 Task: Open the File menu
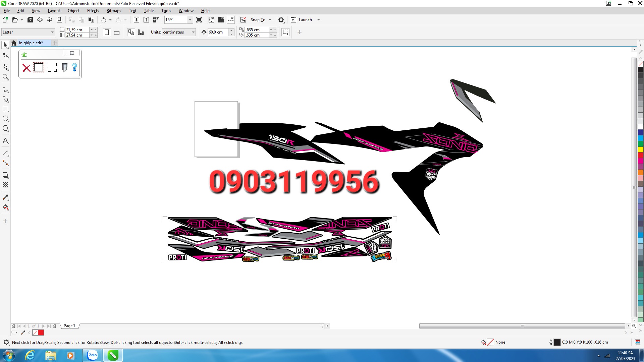pyautogui.click(x=7, y=11)
